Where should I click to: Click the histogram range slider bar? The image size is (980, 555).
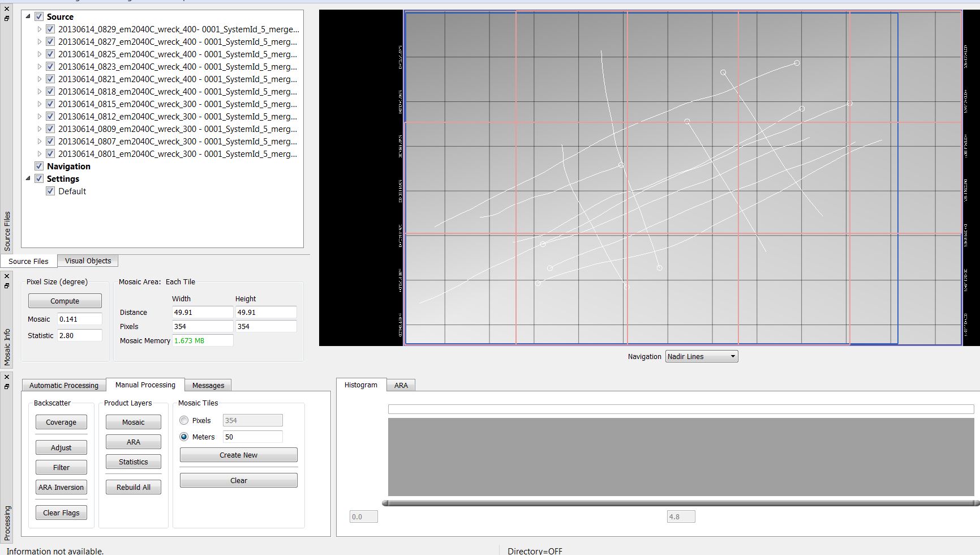click(x=680, y=503)
